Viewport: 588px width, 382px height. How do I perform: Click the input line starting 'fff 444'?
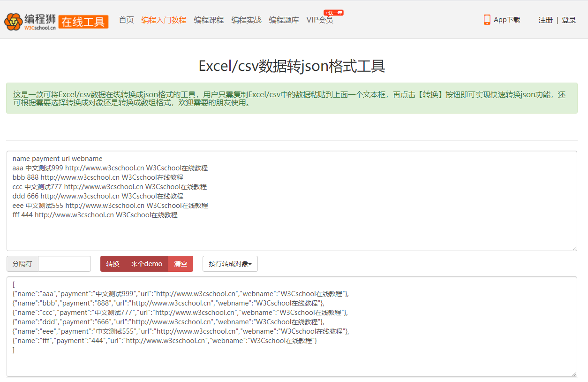(x=95, y=215)
